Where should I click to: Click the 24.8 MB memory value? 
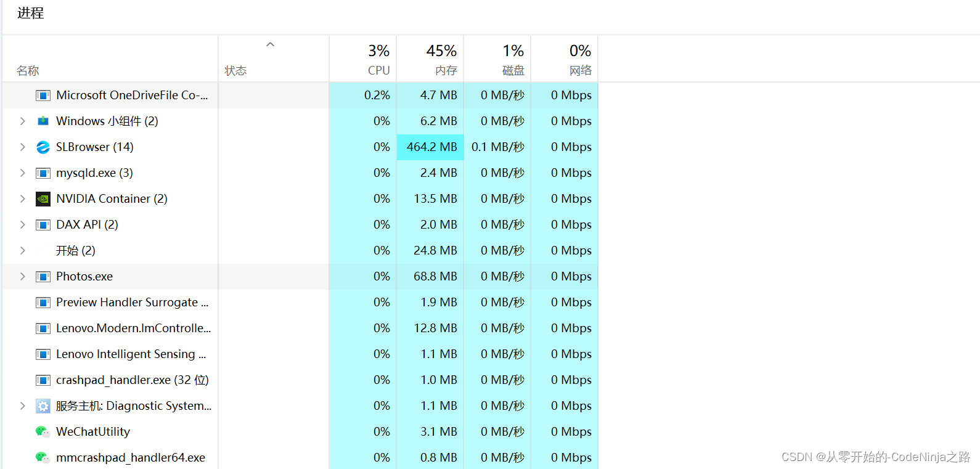[435, 251]
